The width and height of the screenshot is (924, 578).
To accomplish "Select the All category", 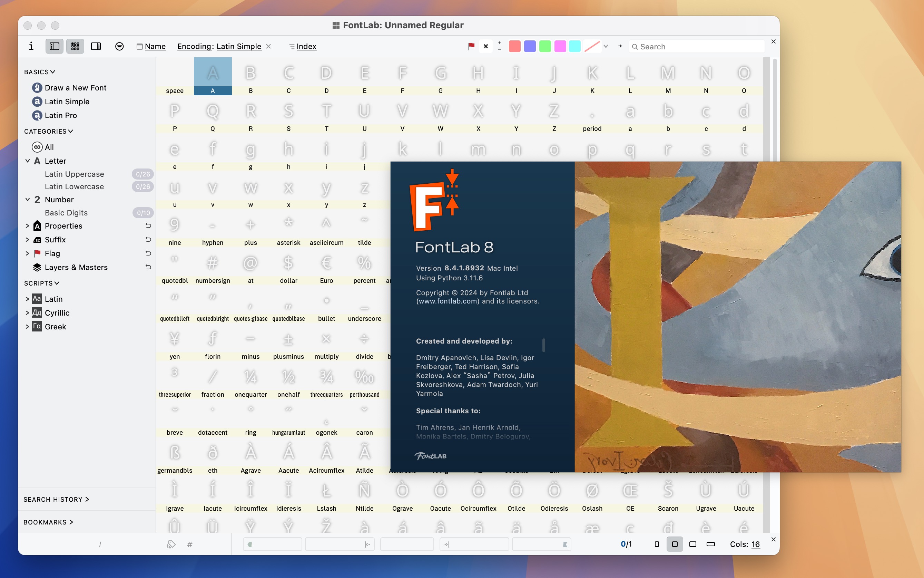I will [43, 147].
